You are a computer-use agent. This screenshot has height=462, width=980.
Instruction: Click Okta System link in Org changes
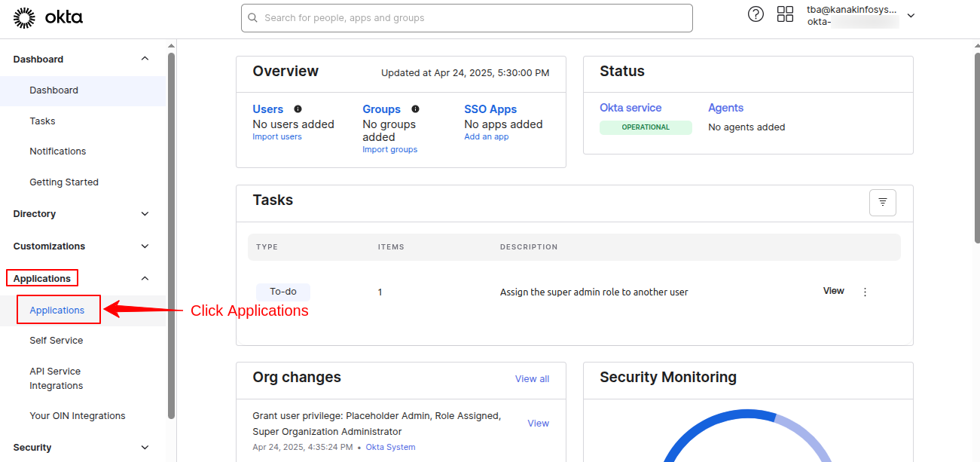pyautogui.click(x=390, y=448)
